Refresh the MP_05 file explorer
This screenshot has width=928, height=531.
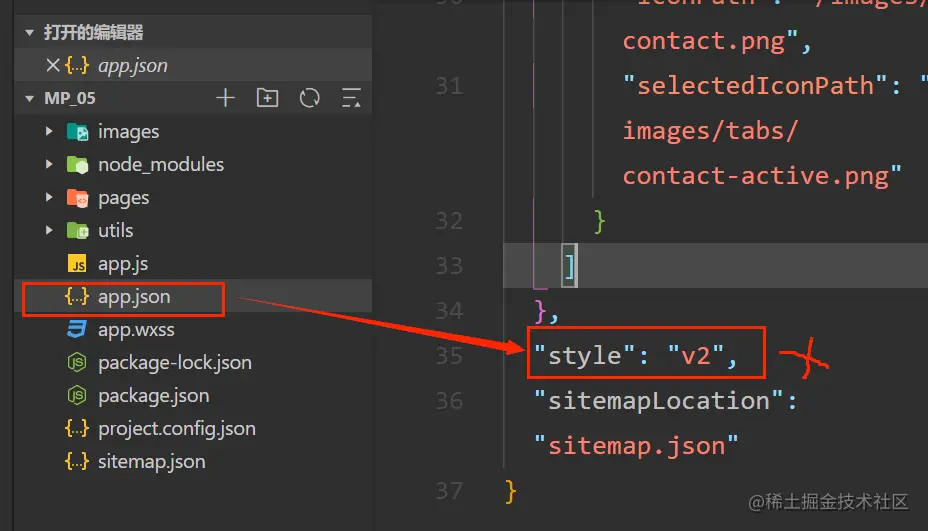coord(309,98)
